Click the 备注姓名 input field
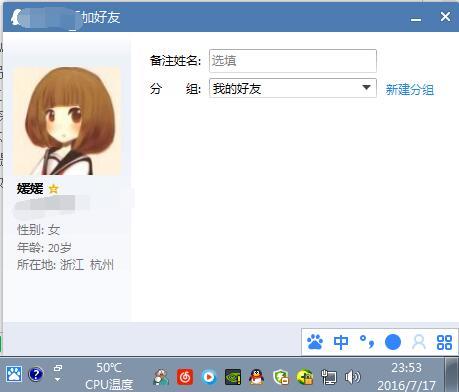The width and height of the screenshot is (459, 392). (x=293, y=61)
